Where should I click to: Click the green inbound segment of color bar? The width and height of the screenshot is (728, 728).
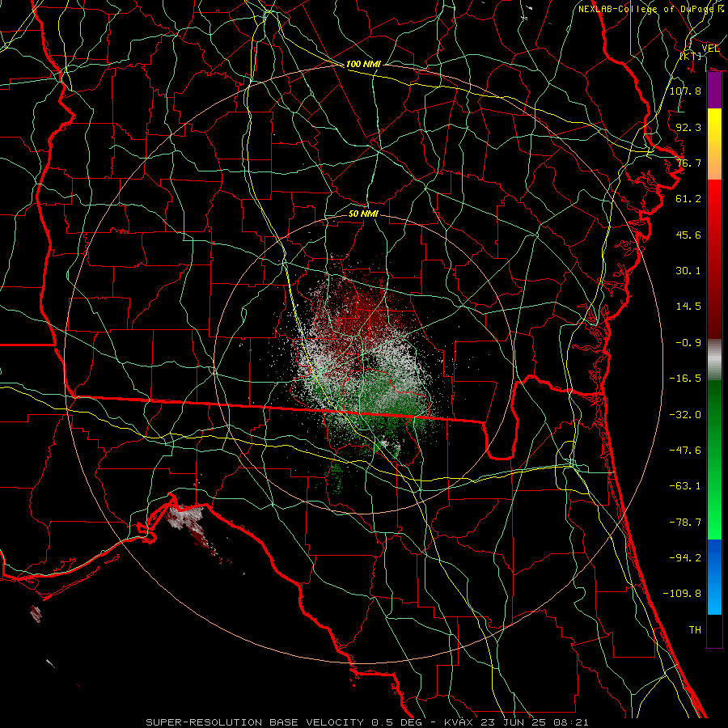pos(714,459)
